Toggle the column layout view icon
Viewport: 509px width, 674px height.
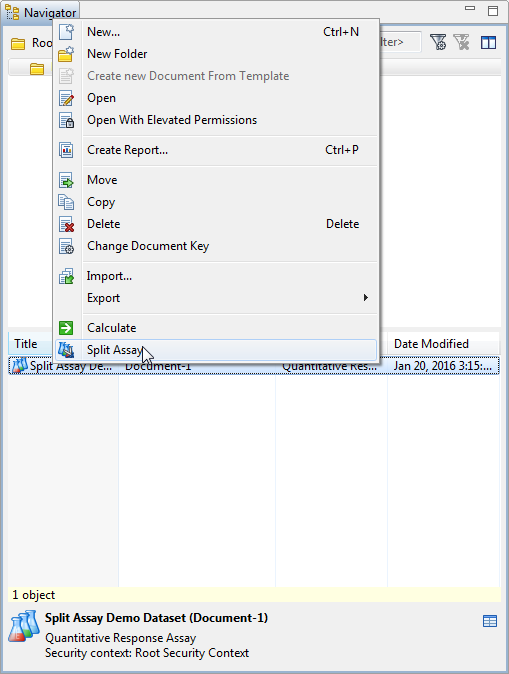pos(488,42)
